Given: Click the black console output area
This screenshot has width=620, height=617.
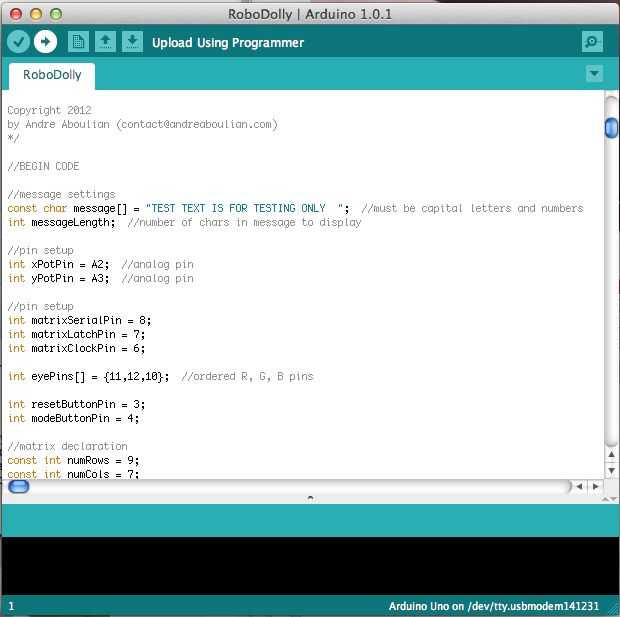Looking at the screenshot, I should click(310, 566).
